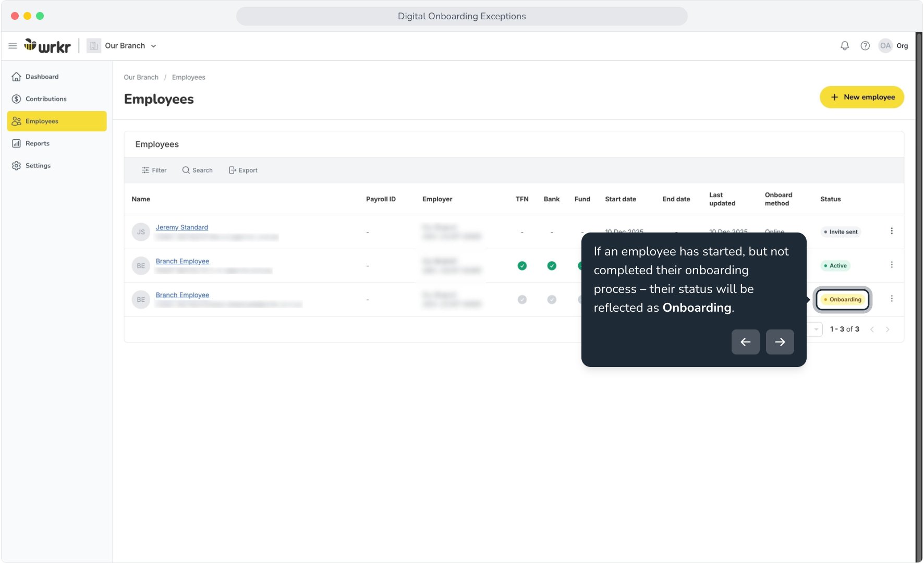
Task: Open the Jeremy Standard employee link
Action: (x=182, y=227)
